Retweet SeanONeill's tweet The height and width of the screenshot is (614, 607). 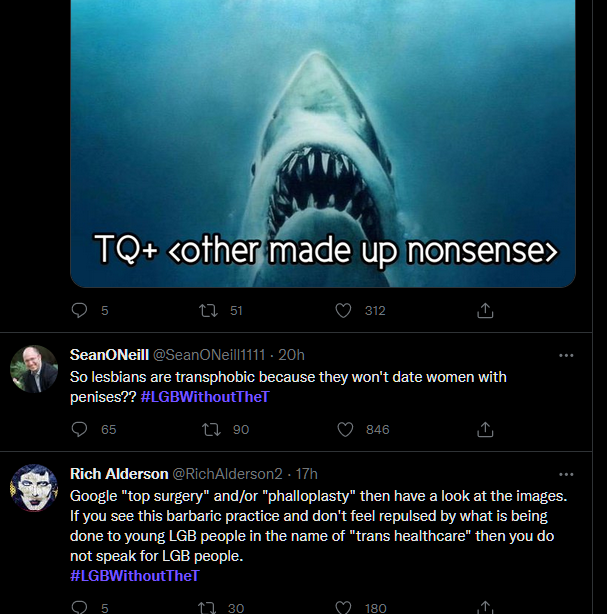(211, 429)
